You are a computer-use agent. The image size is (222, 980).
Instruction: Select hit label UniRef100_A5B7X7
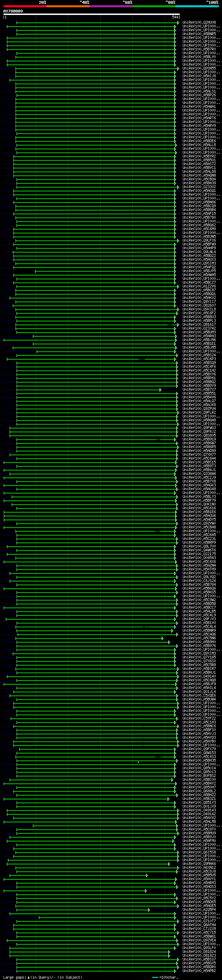(199, 390)
